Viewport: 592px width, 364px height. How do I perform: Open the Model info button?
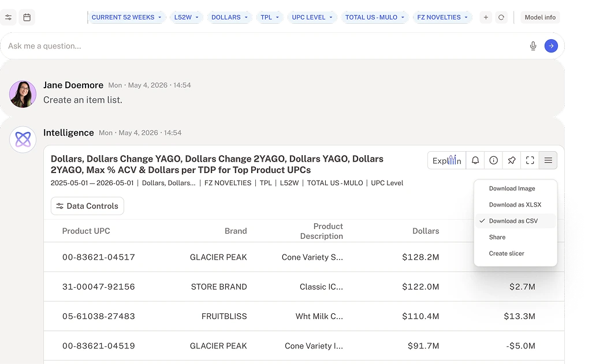540,17
